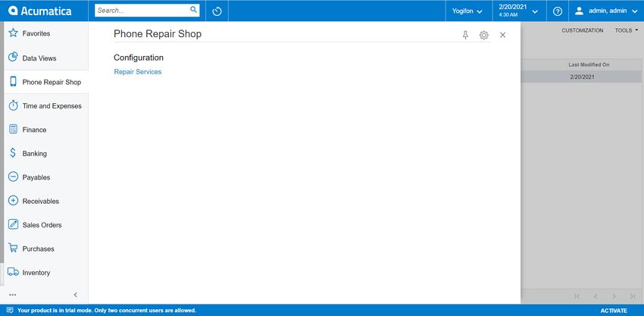The height and width of the screenshot is (316, 644).
Task: Click the Time and Expenses stopwatch icon
Action: pyautogui.click(x=13, y=105)
